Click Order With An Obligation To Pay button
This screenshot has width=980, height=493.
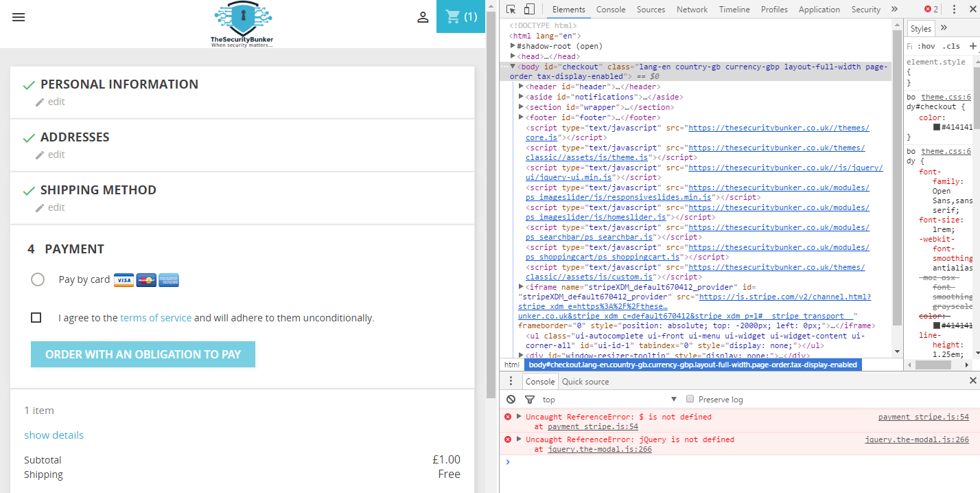[x=143, y=354]
